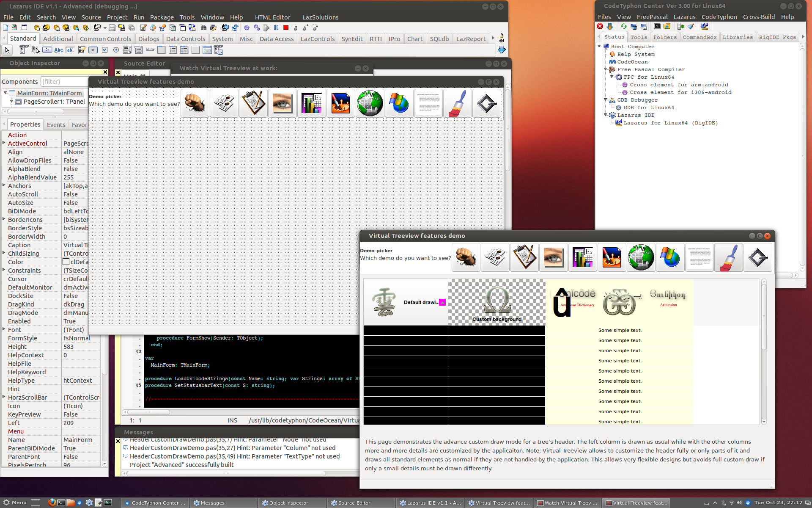Click the red Stop debug icon
Image resolution: width=812 pixels, height=508 pixels.
286,28
